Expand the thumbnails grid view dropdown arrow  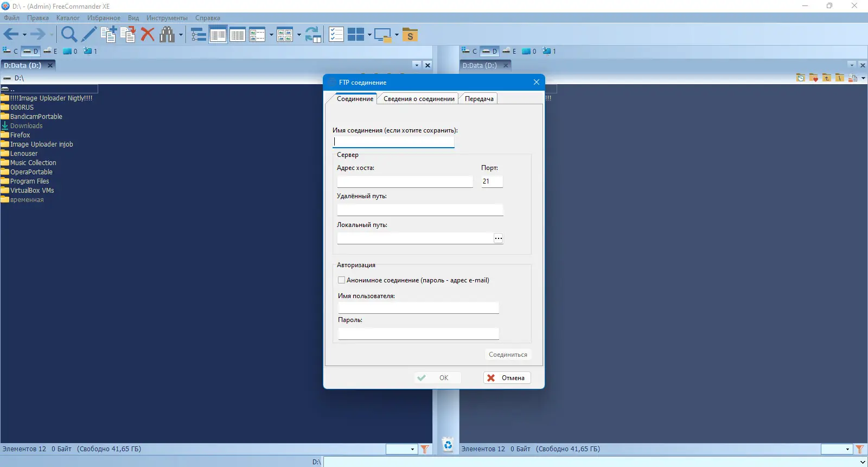[299, 35]
